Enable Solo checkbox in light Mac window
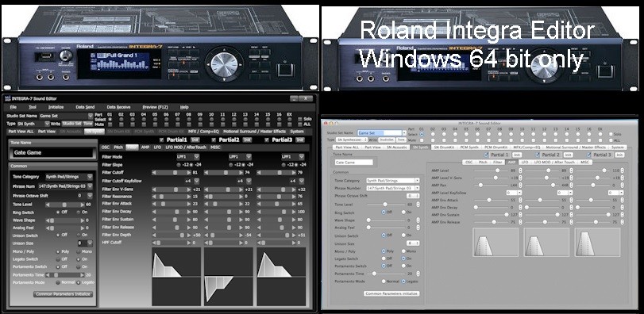The width and height of the screenshot is (644, 314). pos(611,134)
